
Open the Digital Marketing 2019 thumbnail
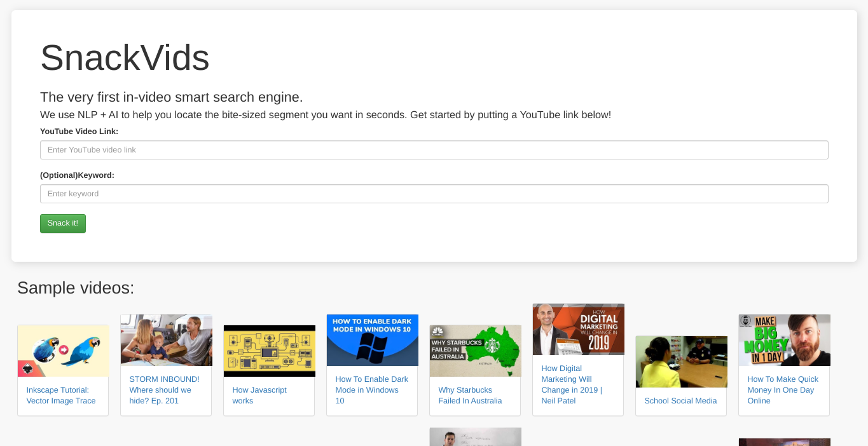578,329
